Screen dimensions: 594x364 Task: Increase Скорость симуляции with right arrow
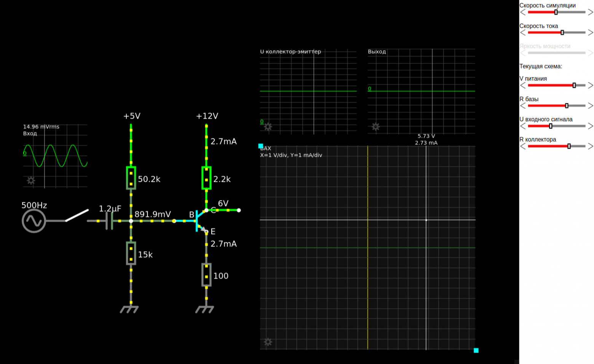coord(591,12)
